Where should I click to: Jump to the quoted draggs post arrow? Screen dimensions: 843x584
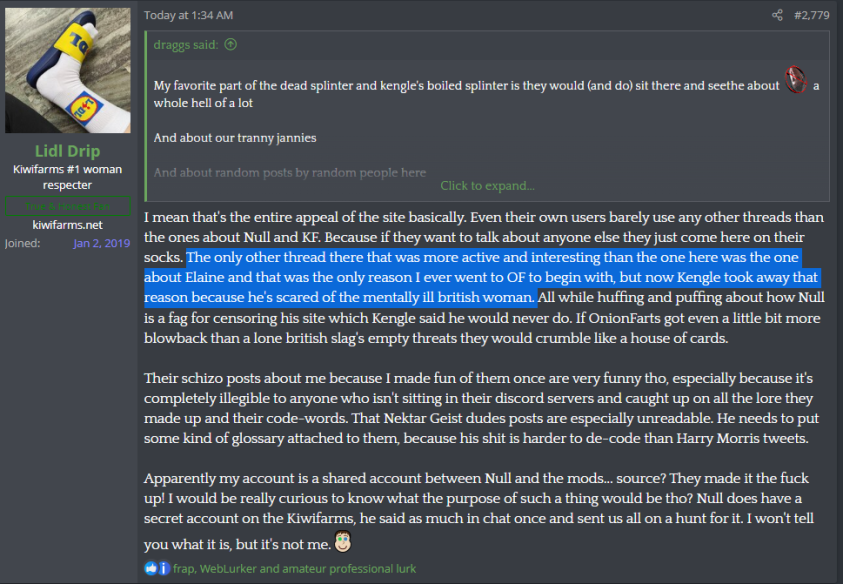pyautogui.click(x=231, y=44)
